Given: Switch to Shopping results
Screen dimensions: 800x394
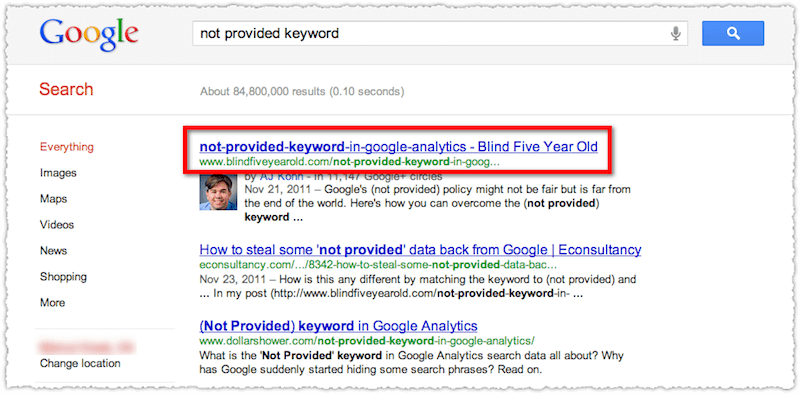Looking at the screenshot, I should (63, 277).
